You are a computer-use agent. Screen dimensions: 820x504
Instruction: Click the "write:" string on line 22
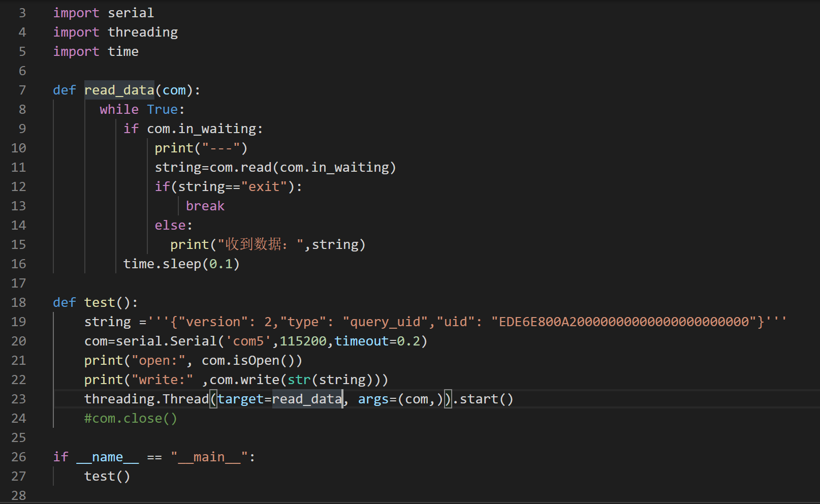point(163,380)
